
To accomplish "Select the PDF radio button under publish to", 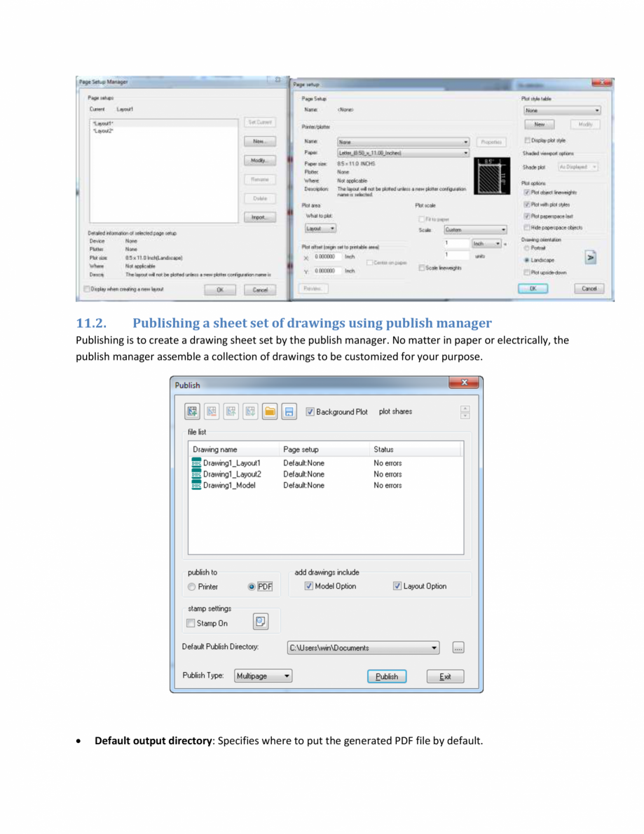I will 252,586.
